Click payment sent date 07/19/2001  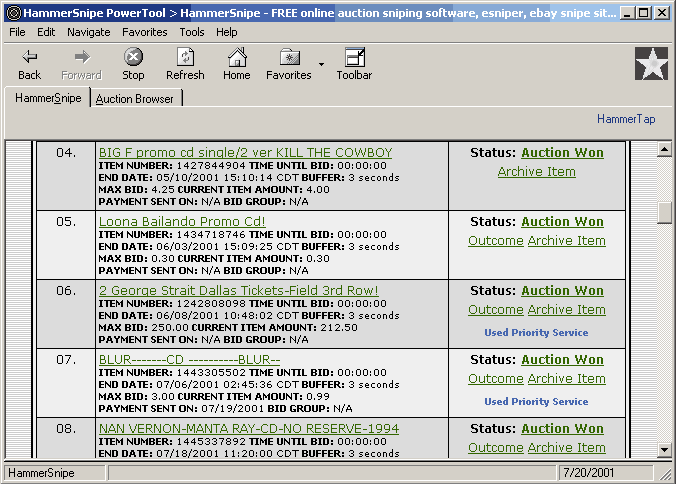click(231, 408)
